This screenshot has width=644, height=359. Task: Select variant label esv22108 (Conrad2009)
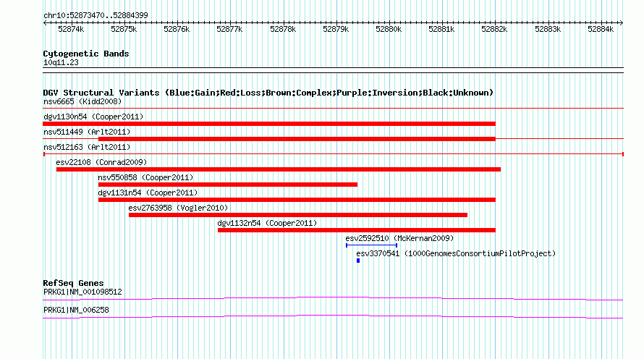point(101,162)
